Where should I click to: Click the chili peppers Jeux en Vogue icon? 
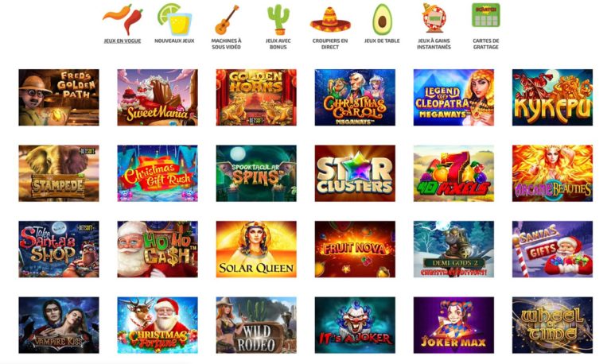(123, 19)
